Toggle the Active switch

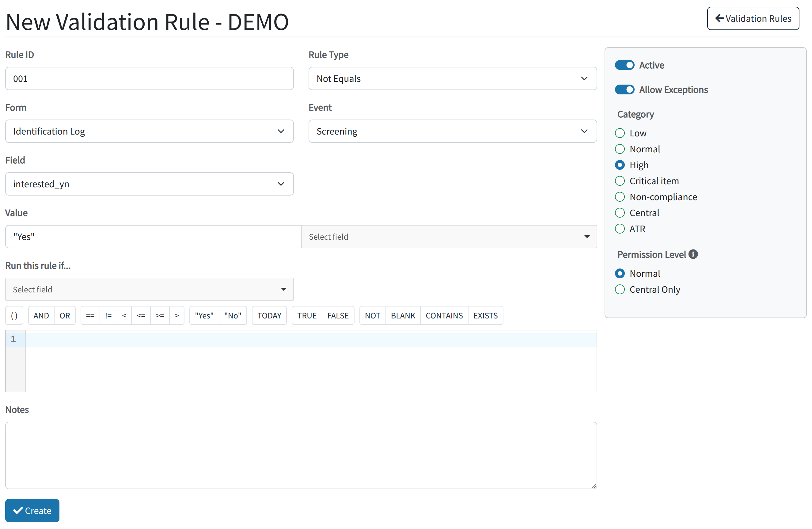(x=624, y=65)
